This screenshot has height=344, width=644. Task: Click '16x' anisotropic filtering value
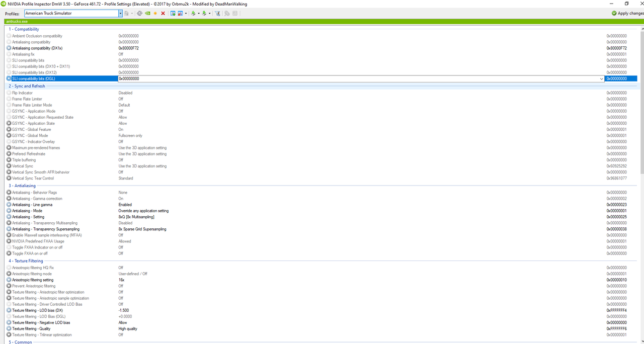point(121,280)
